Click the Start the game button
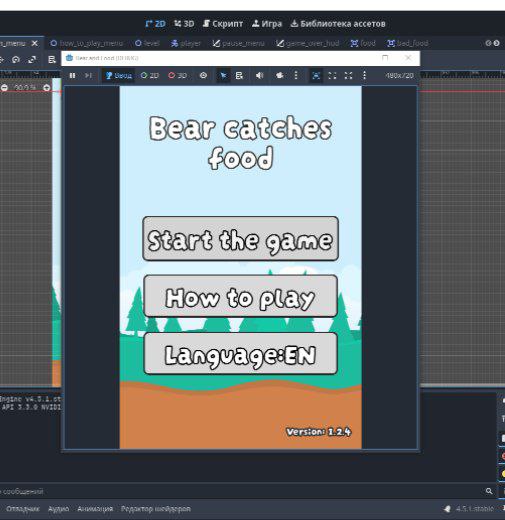 pos(240,238)
